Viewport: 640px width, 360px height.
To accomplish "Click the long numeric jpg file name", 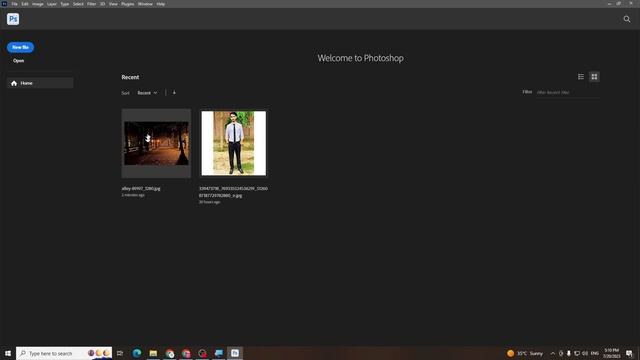I will (x=233, y=192).
